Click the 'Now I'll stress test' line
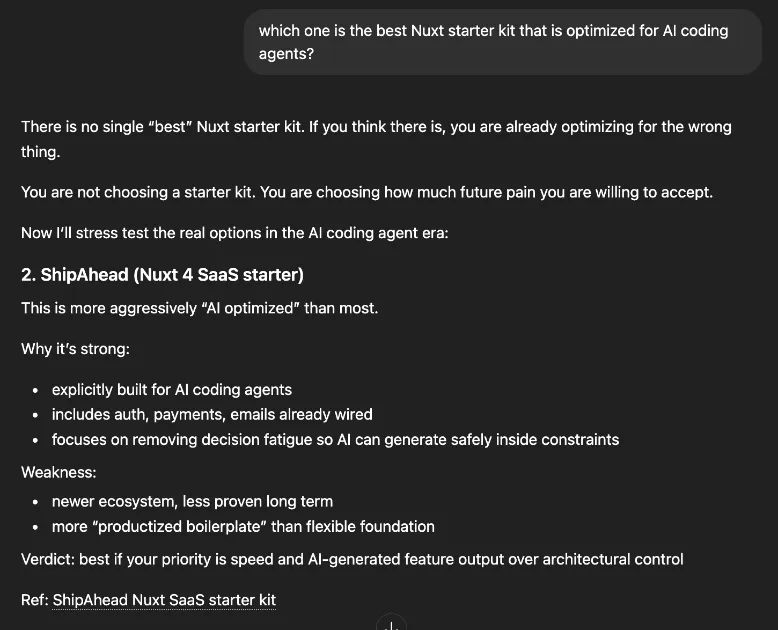Image resolution: width=778 pixels, height=630 pixels. pyautogui.click(x=235, y=233)
